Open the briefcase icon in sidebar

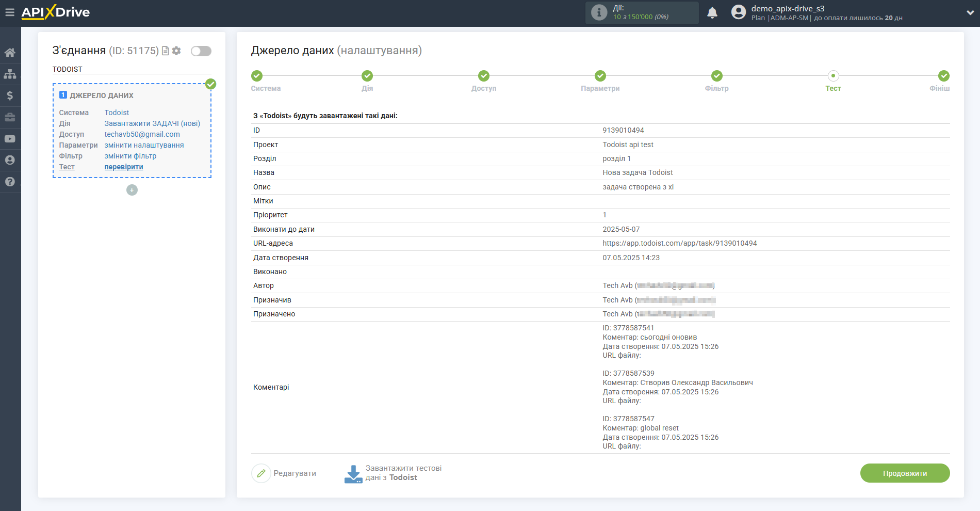click(x=10, y=117)
